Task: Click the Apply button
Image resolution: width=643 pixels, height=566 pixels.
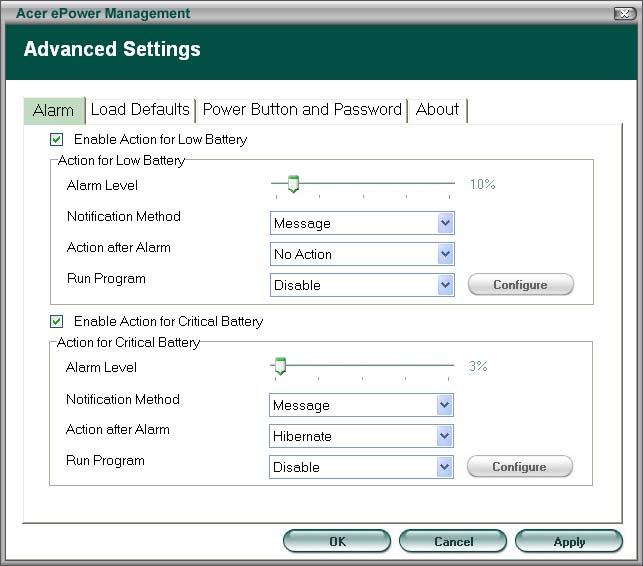Action: [569, 541]
